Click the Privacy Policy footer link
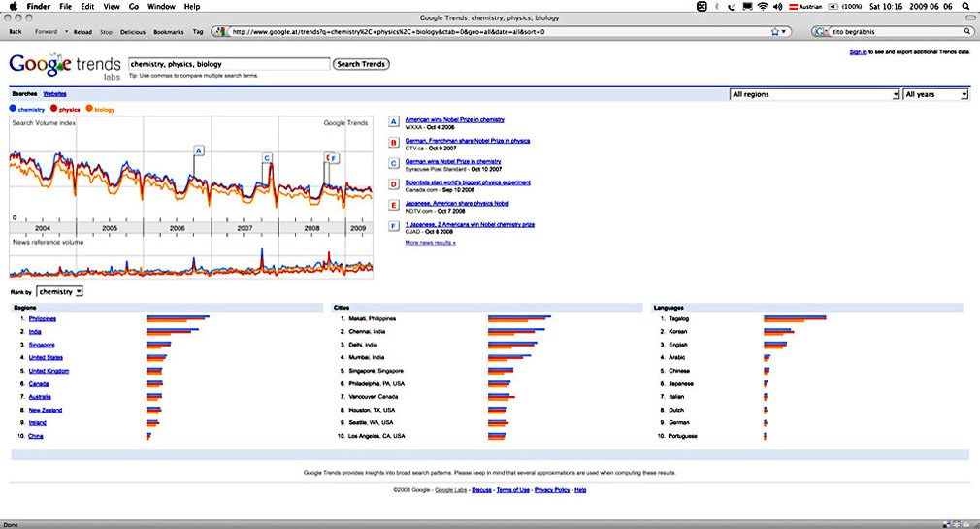 (x=552, y=490)
